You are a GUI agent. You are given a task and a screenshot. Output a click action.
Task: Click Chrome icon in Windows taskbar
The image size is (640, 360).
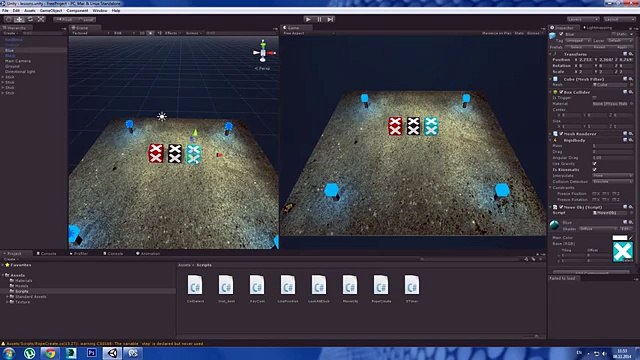(x=50, y=353)
